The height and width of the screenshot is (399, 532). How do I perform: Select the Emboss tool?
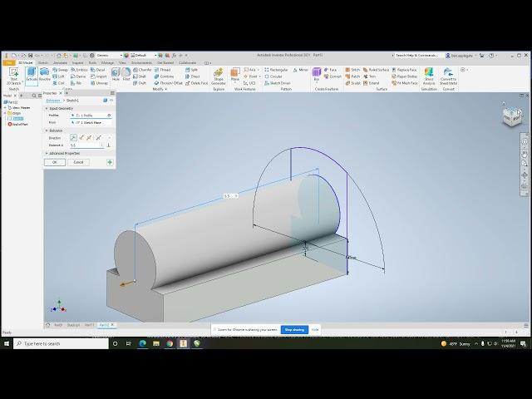pyautogui.click(x=79, y=70)
